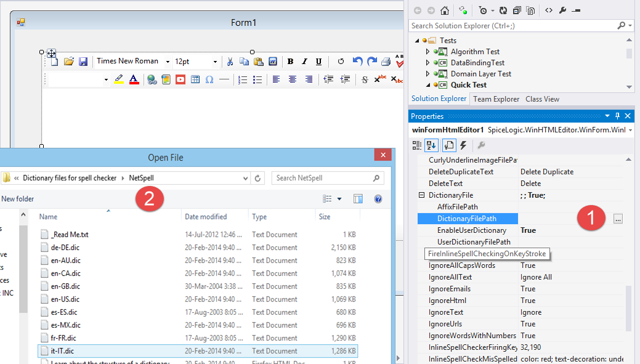
Task: Insert a table with the table icon
Action: [195, 79]
